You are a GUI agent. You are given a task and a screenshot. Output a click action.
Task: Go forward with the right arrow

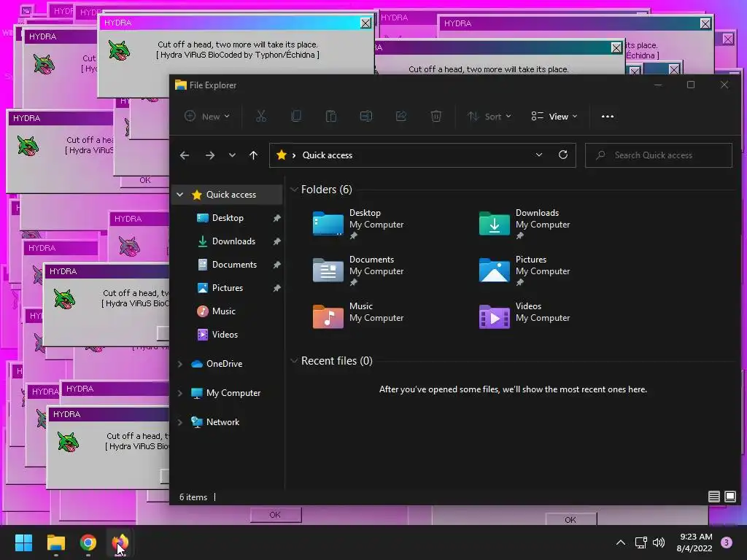[210, 155]
